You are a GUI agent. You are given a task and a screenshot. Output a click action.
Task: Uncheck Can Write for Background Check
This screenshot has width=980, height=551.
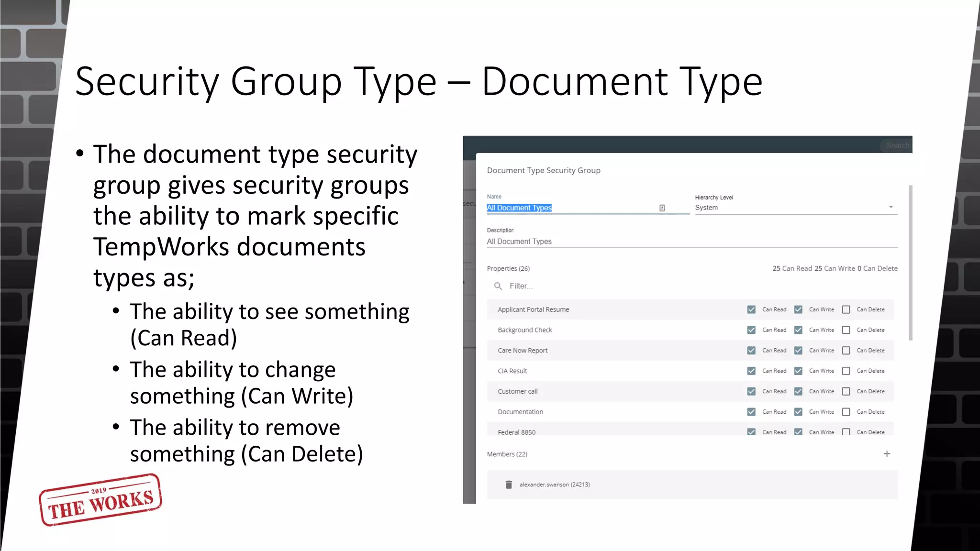798,330
